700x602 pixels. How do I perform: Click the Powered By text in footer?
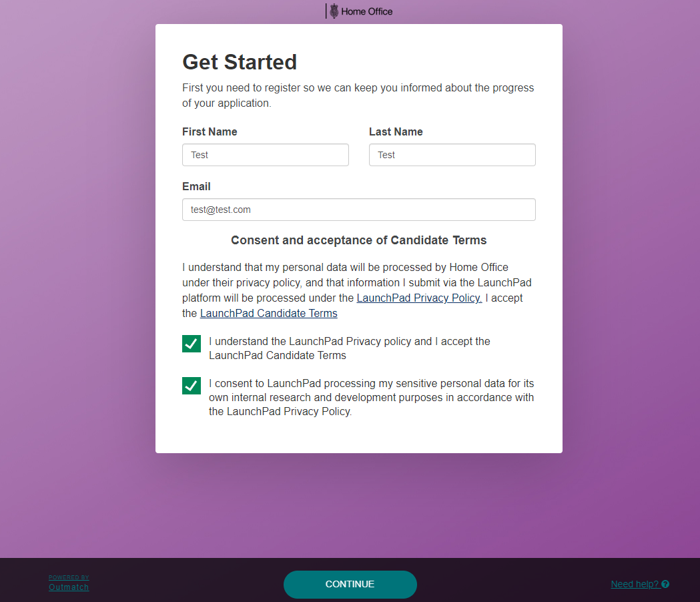[x=69, y=577]
